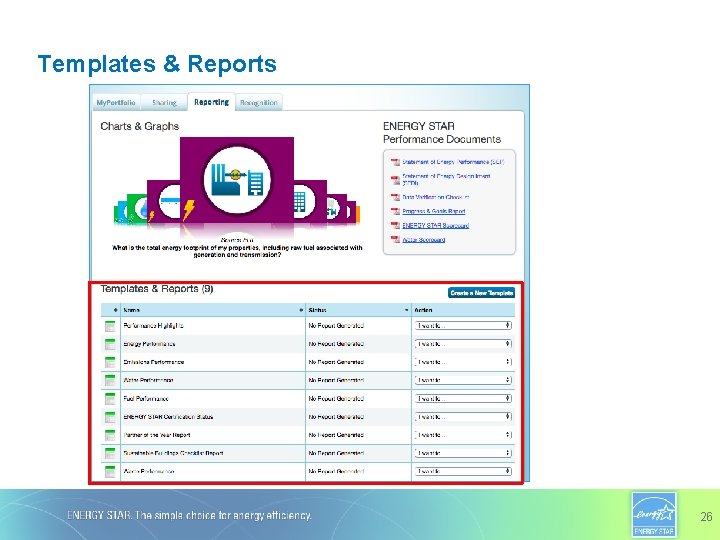Click the Waste Performance template name
Viewport: 720px width, 540px height.
[149, 471]
